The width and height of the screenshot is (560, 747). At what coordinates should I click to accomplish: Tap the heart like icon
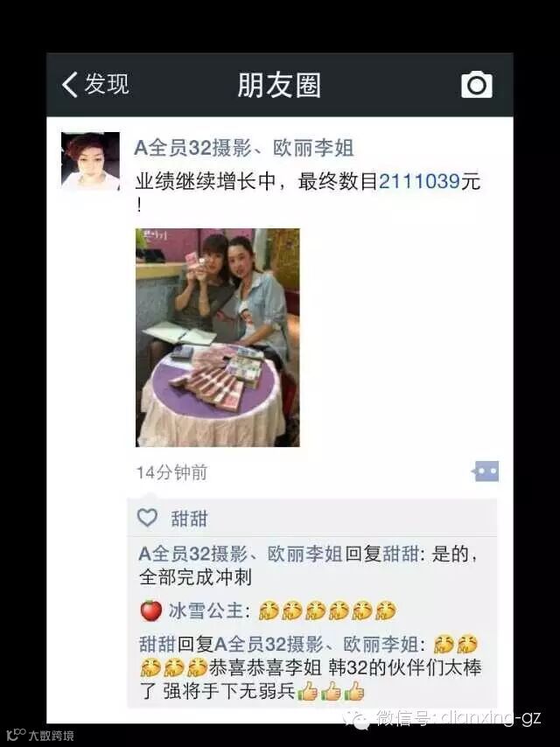[x=147, y=517]
